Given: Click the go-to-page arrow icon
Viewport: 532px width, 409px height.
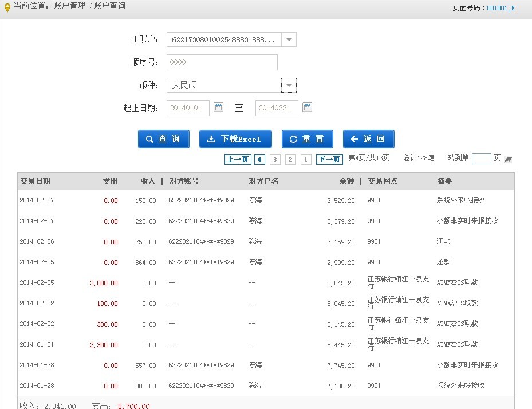Looking at the screenshot, I should 508,159.
